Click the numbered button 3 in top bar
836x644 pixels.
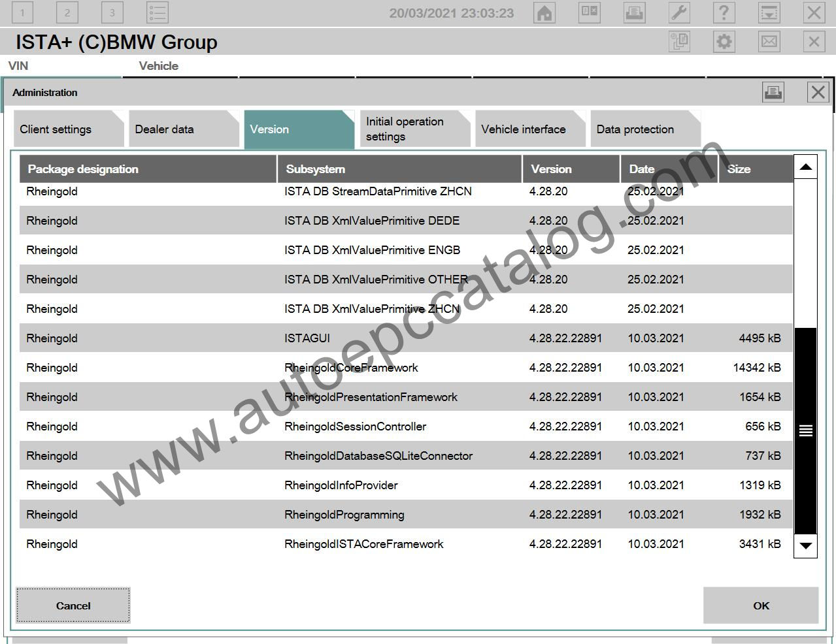[112, 12]
